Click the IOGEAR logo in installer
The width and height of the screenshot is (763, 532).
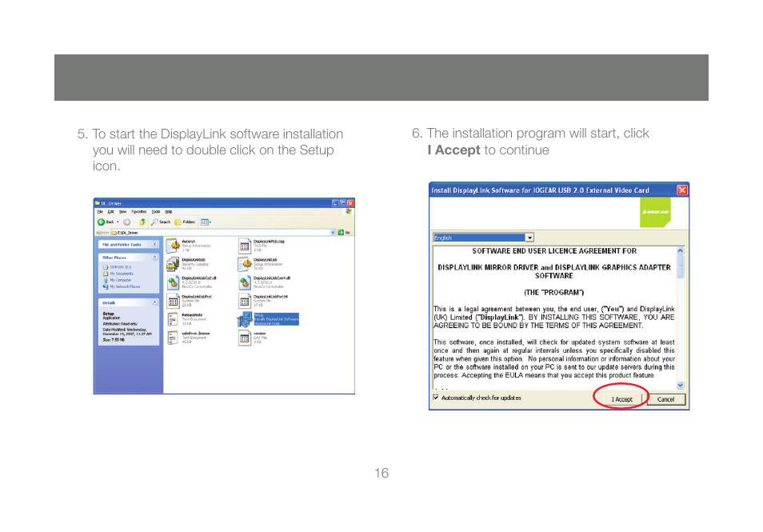(655, 212)
